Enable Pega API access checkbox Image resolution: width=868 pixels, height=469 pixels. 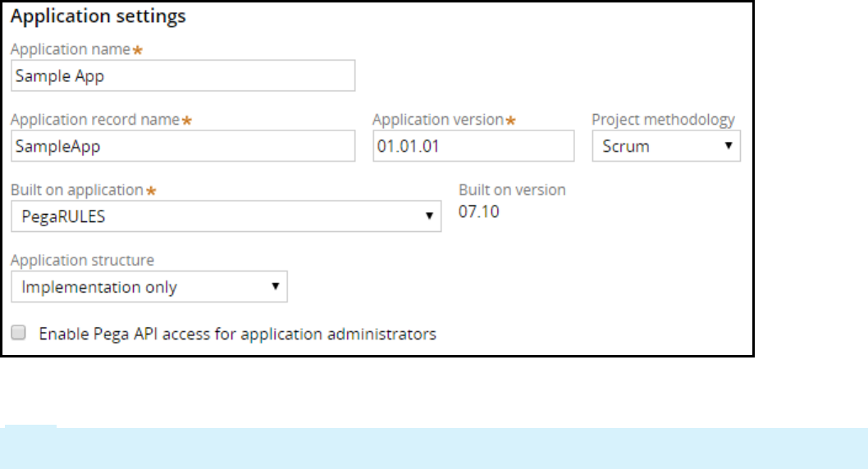tap(21, 333)
